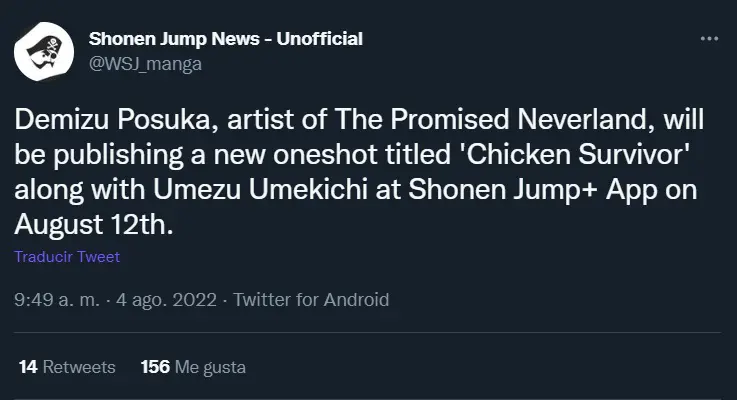View the 14 Retweets list
Screen dimensions: 737x400
67,367
